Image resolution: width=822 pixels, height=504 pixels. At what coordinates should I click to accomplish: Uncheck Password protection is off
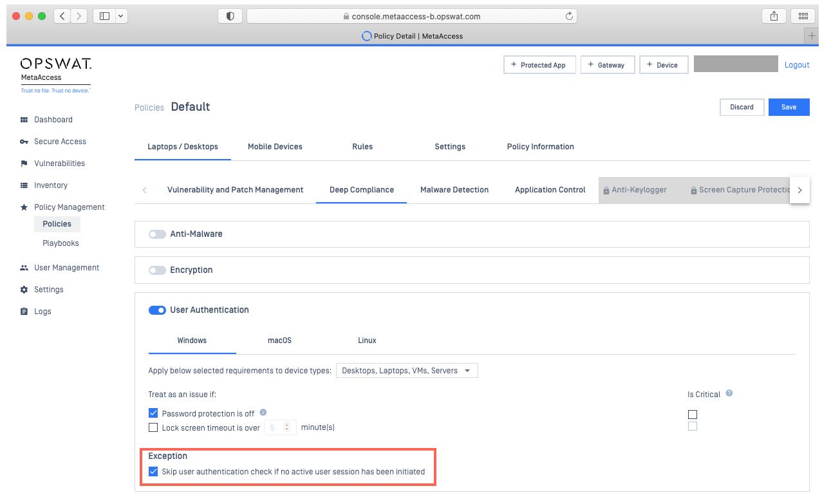coord(153,413)
